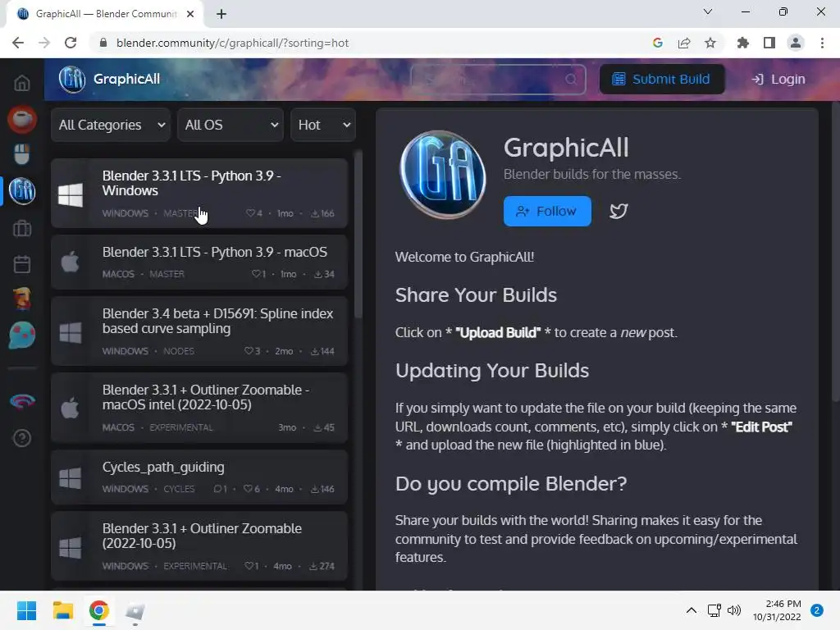Open Blender 3.3.1 Outliner Zoomable (2022-10-05) Windows build

click(199, 546)
